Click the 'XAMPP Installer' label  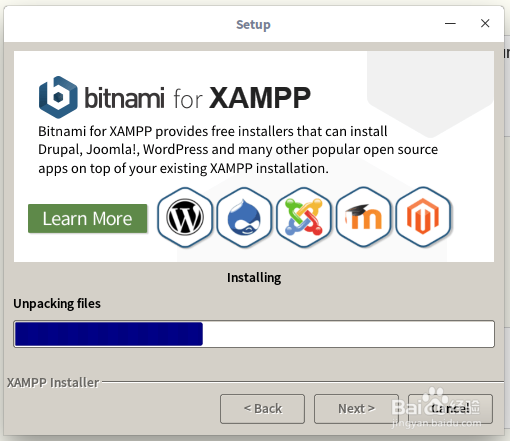53,383
